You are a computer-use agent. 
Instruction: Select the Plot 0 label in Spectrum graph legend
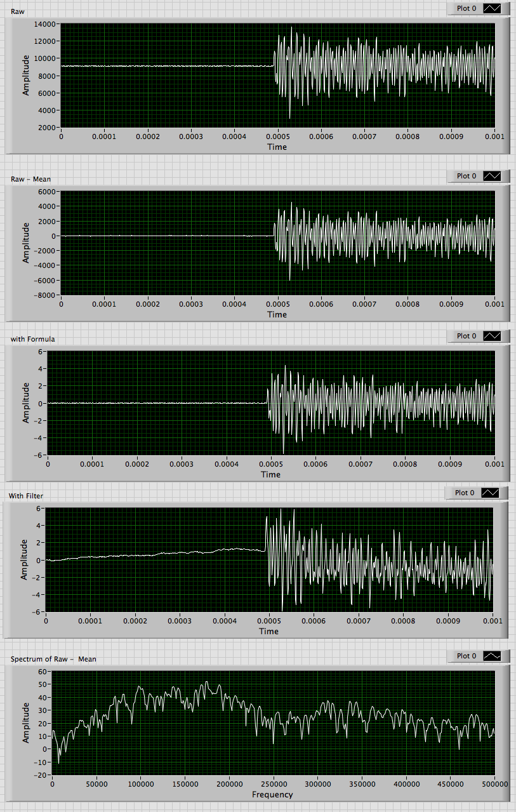[x=466, y=656]
